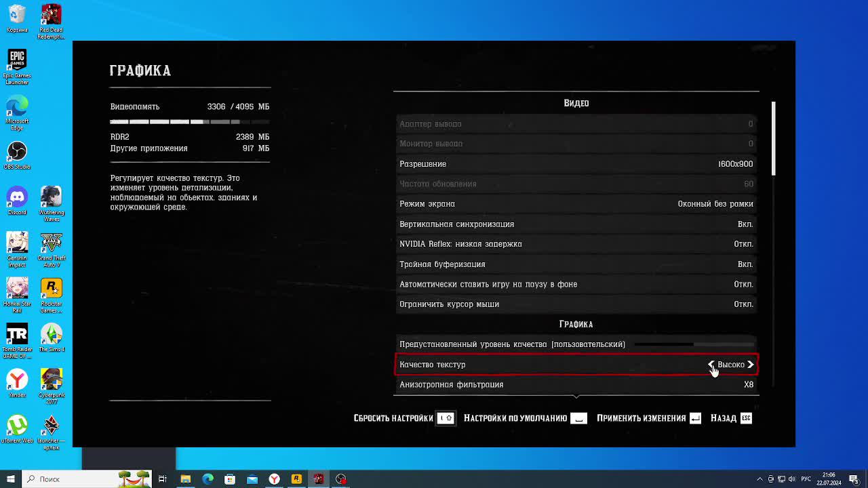Open the Recycle Bin desktop icon
Screen dimensions: 868x488
(17, 19)
